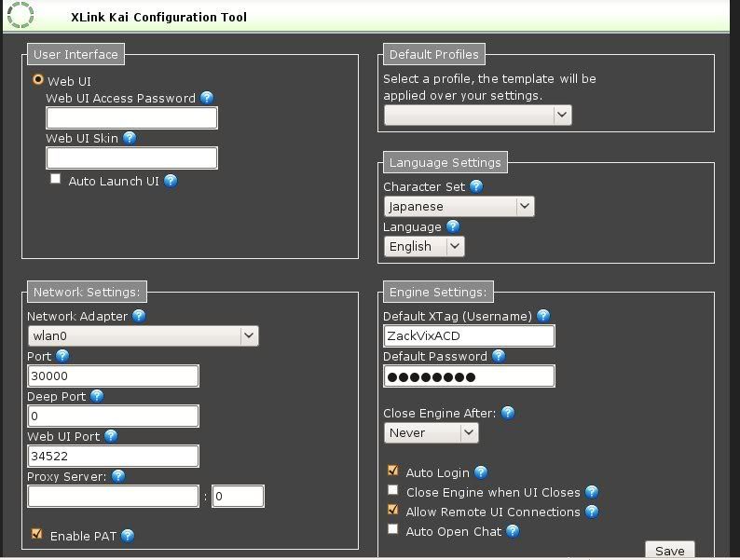Click help for Close Engine when UI Closes
The image size is (740, 560).
click(591, 492)
